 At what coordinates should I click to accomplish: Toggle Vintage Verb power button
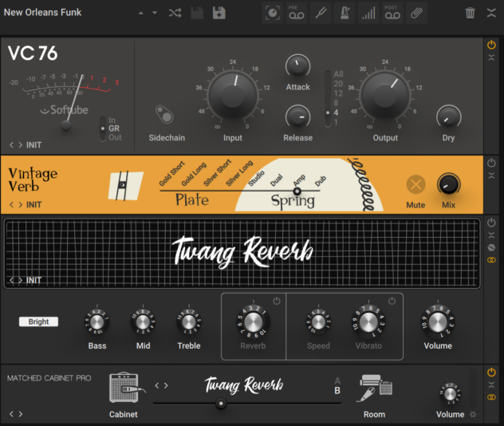point(491,163)
